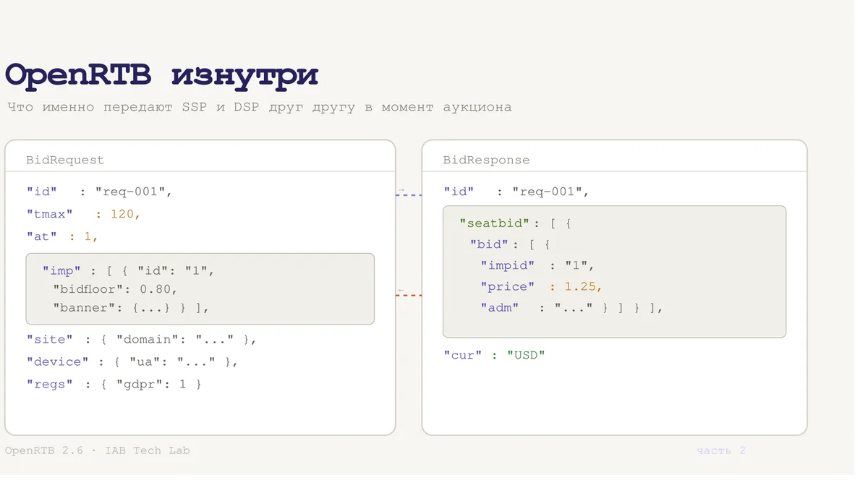Click the purple dashed request arrow
This screenshot has width=868, height=488.
point(409,194)
